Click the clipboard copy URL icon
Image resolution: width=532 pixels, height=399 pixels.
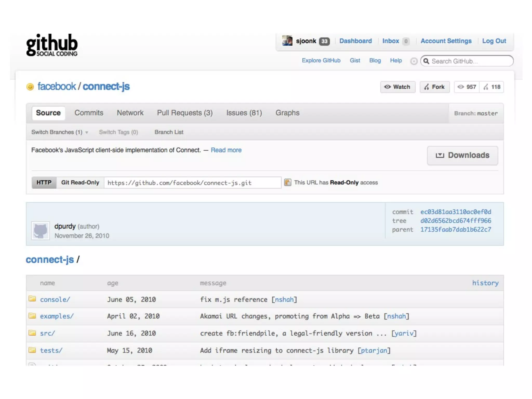tap(288, 182)
